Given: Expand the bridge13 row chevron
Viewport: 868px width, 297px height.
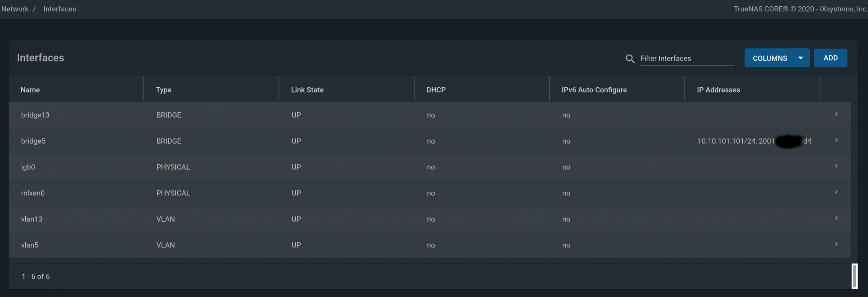Looking at the screenshot, I should (x=836, y=114).
